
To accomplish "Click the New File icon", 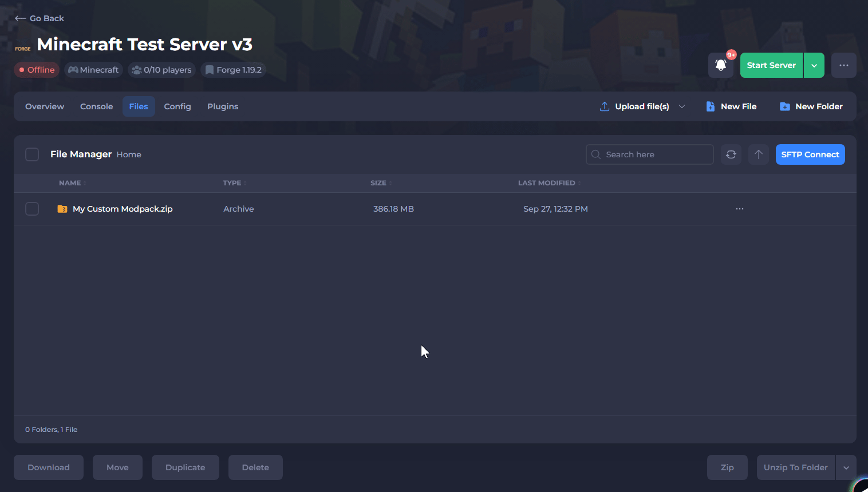I will 711,106.
